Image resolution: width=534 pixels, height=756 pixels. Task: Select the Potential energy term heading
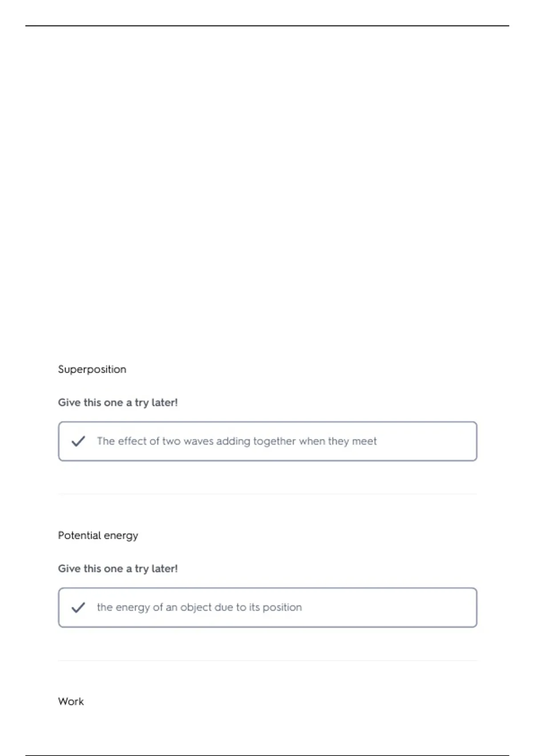(x=98, y=535)
